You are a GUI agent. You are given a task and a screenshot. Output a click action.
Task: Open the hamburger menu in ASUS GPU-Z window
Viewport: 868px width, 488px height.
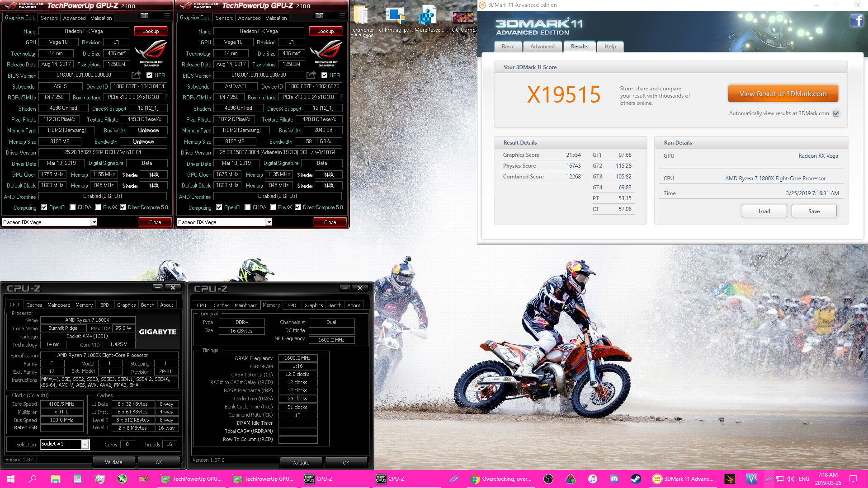pos(167,15)
